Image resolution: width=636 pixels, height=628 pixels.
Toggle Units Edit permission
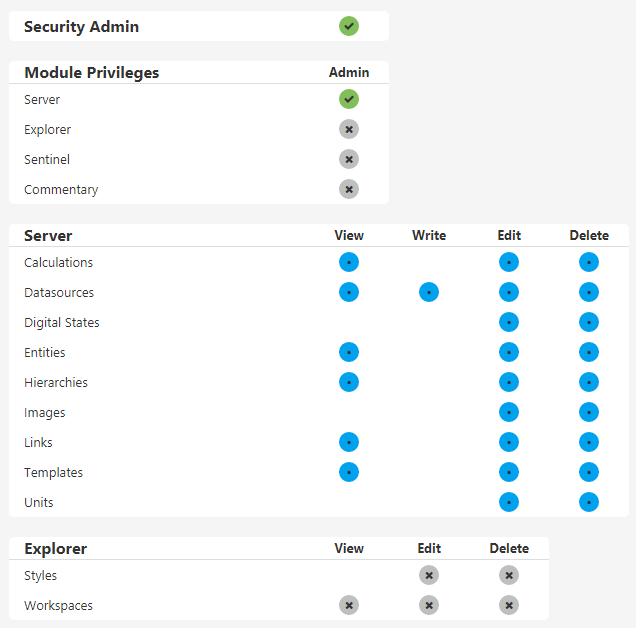508,502
